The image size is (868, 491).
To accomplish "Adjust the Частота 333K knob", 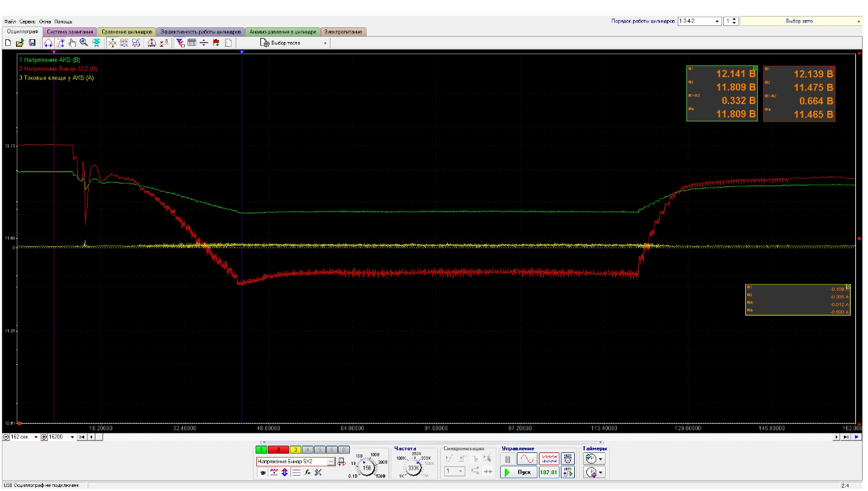I will pos(414,468).
